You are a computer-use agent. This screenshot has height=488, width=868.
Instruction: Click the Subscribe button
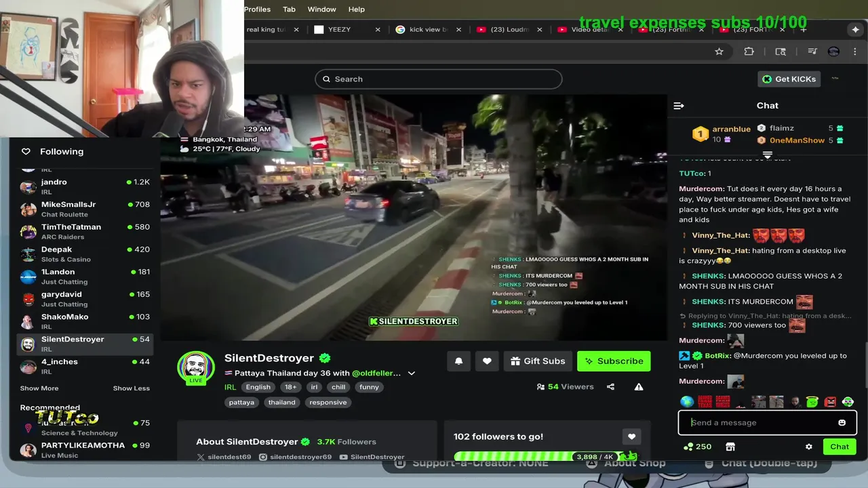[614, 361]
